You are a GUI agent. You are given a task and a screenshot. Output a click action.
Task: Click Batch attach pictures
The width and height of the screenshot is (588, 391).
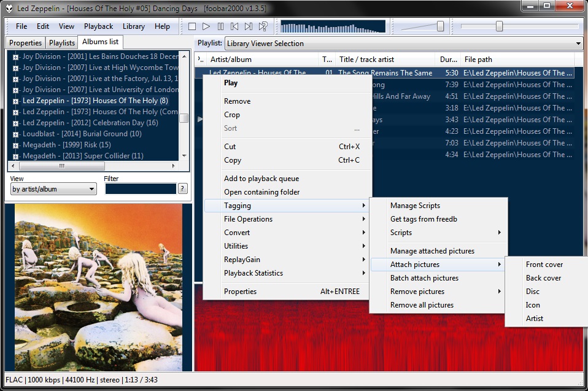tap(438, 278)
